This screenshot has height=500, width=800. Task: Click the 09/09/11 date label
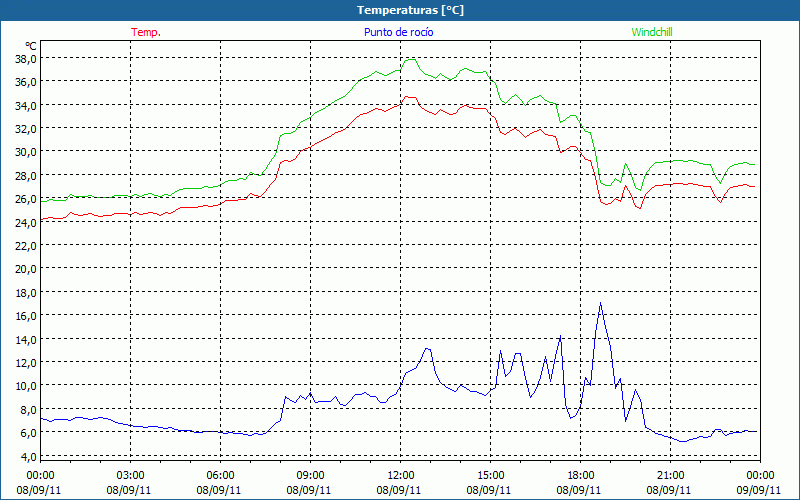[758, 490]
